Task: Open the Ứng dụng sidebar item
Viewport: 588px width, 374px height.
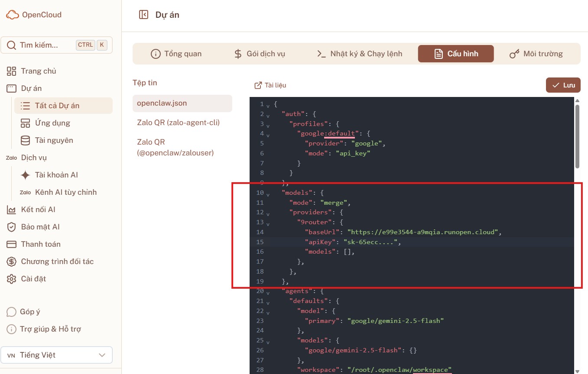Action: point(52,123)
